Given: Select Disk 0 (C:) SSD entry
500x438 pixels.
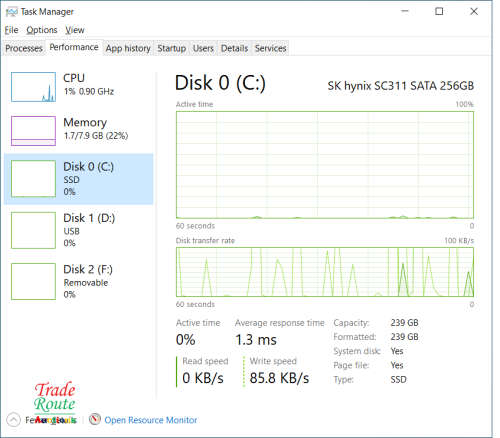Looking at the screenshot, I should click(79, 179).
